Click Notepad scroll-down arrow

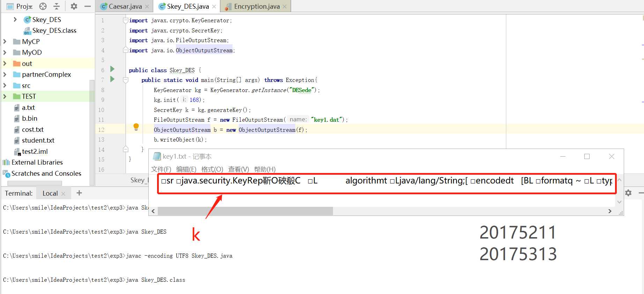(620, 202)
